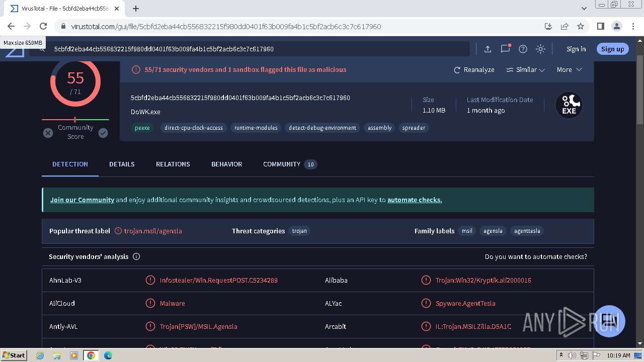Toggle the light/dark theme sun icon

point(541,49)
